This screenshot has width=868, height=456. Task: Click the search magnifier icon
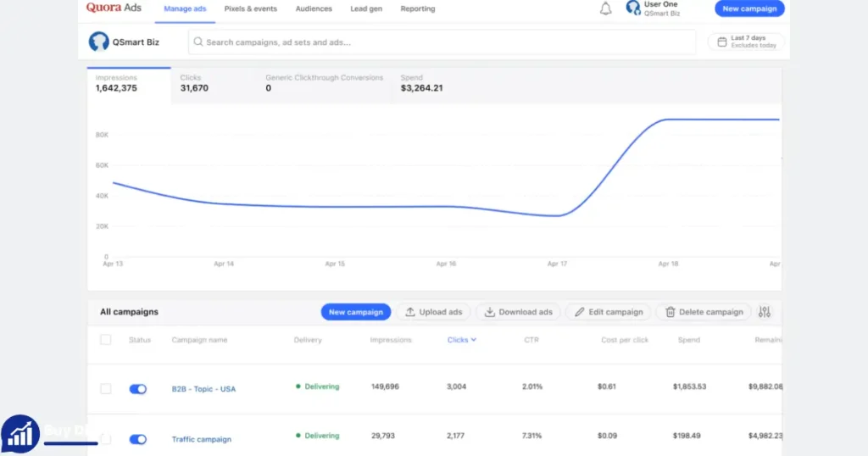[198, 42]
